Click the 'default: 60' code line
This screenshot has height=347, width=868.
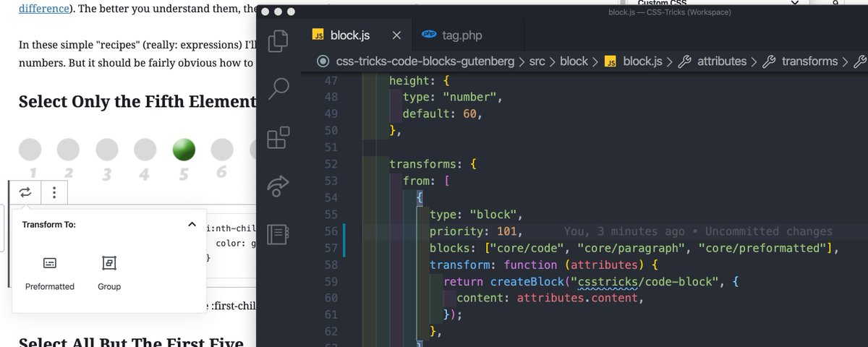[442, 113]
